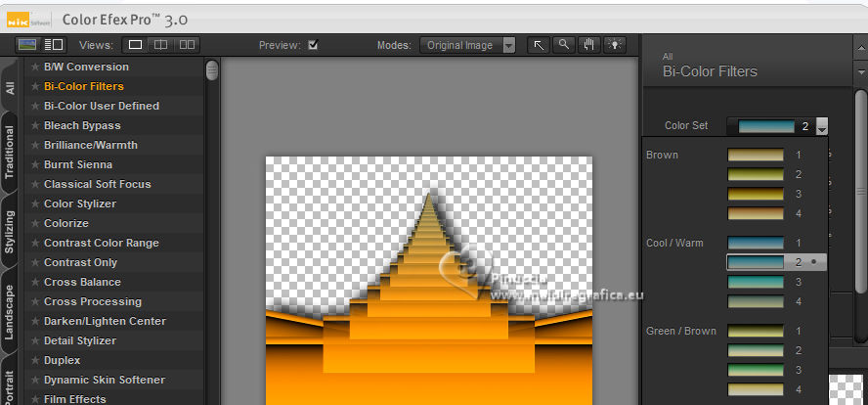868x405 pixels.
Task: Open the Traditional category tab
Action: pyautogui.click(x=10, y=153)
